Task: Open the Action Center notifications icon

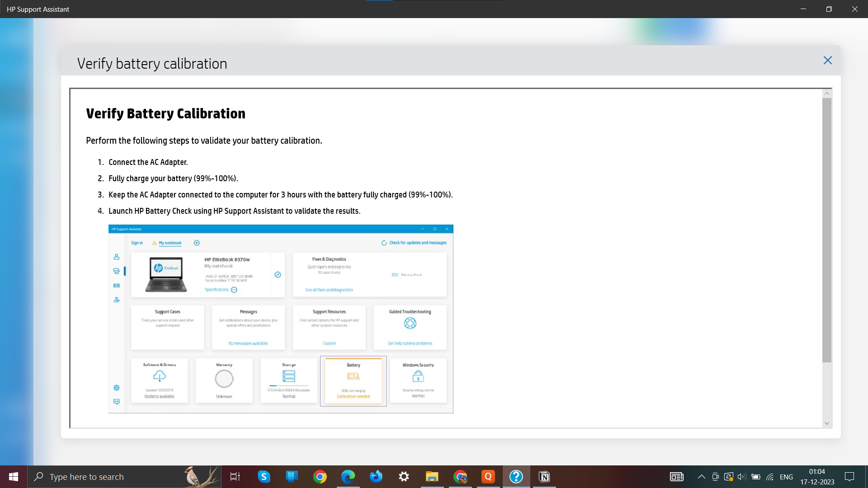Action: coord(849,477)
